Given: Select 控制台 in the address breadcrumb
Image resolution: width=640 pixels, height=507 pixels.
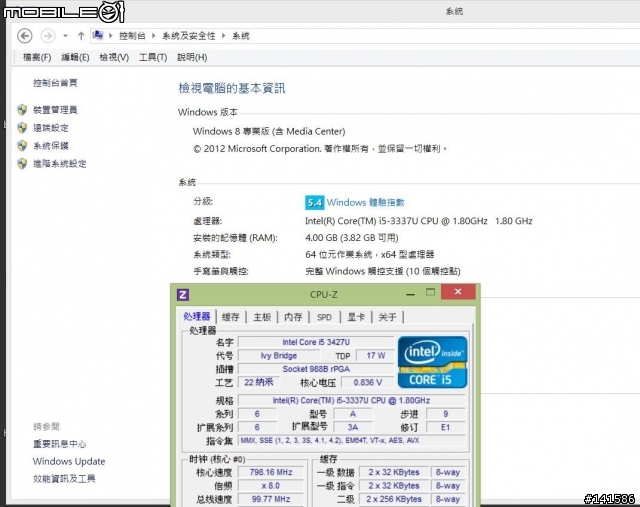Looking at the screenshot, I should tap(132, 36).
